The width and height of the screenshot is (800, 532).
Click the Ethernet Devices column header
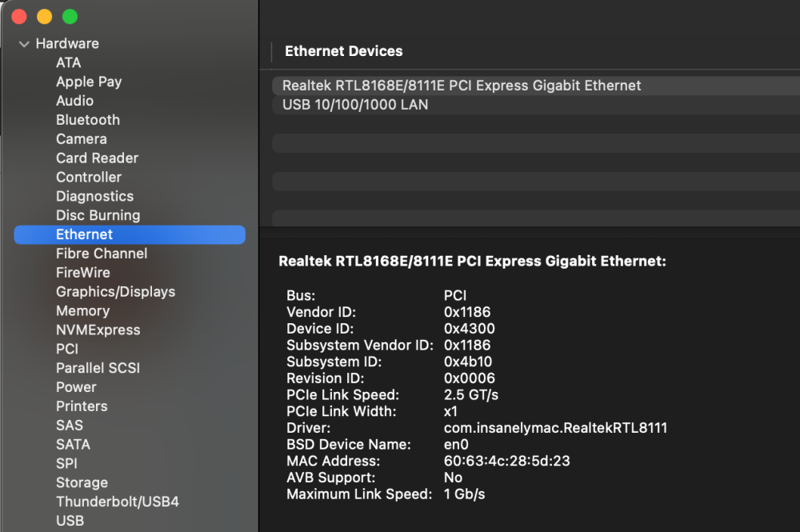point(343,51)
